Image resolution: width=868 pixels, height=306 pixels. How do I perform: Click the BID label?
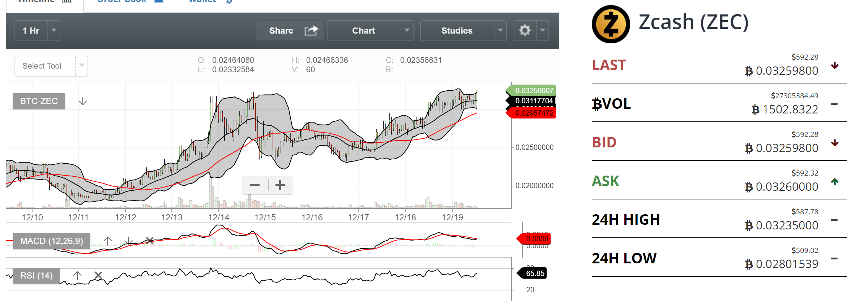pos(604,142)
